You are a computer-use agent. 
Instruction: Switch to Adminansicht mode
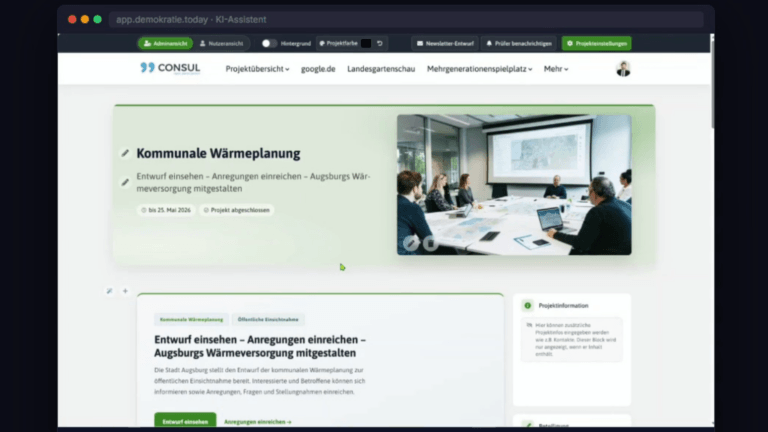pos(166,44)
